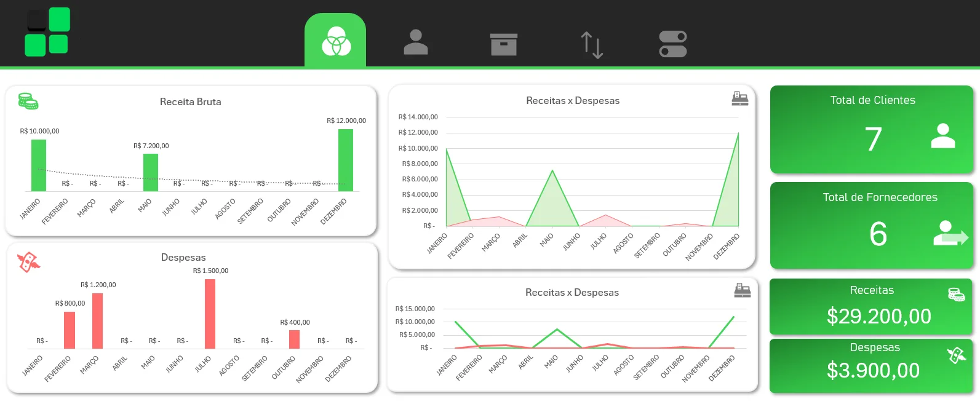Click the green coins icon in Receita Bruta

pyautogui.click(x=28, y=101)
